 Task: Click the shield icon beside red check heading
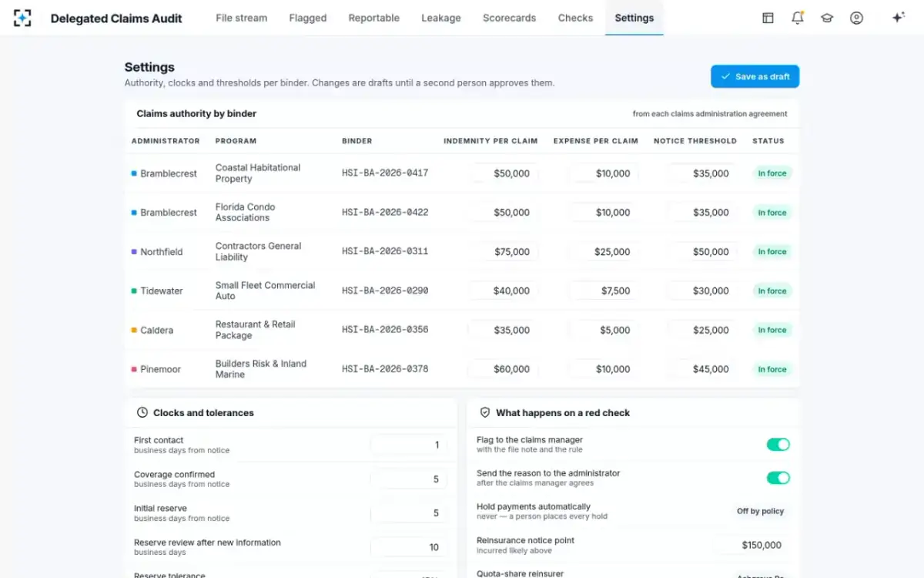pyautogui.click(x=485, y=413)
